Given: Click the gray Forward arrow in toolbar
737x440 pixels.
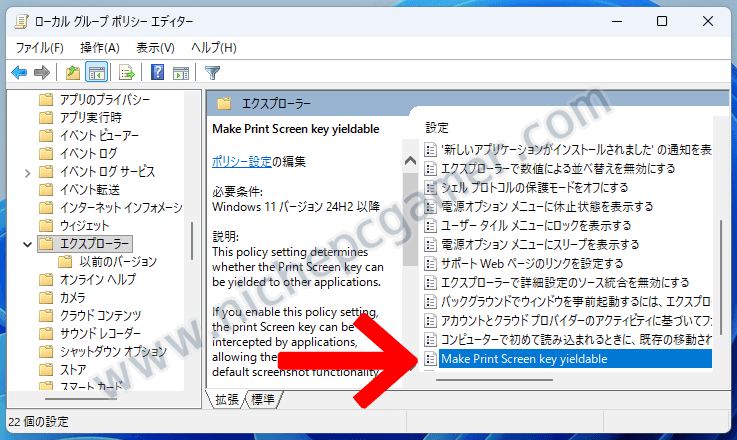Looking at the screenshot, I should (42, 72).
